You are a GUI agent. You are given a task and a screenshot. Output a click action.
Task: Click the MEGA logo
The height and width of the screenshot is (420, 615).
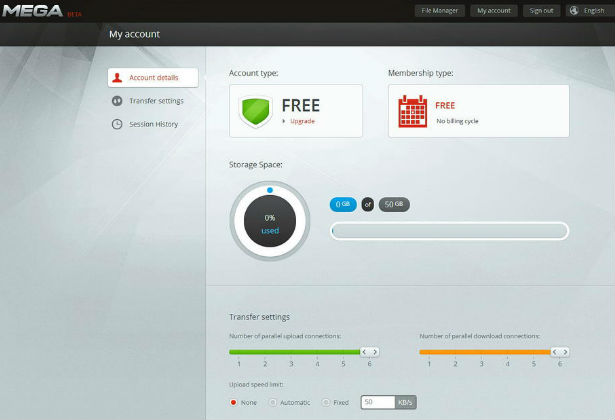coord(32,11)
